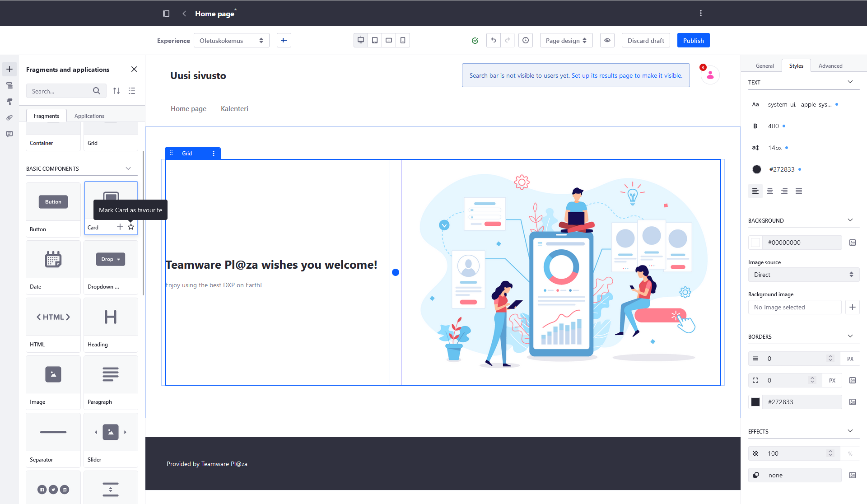Close the Fragments and applications panel
This screenshot has height=504, width=867.
tap(134, 69)
